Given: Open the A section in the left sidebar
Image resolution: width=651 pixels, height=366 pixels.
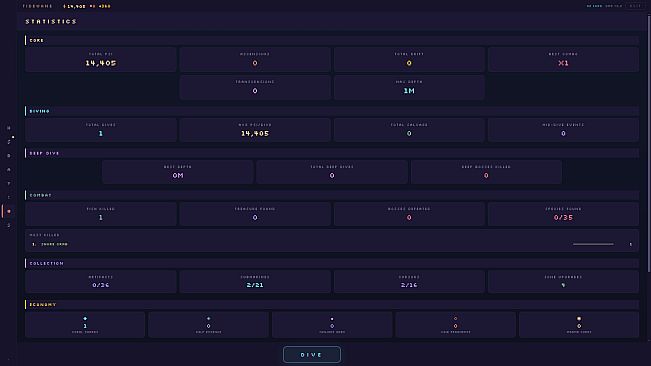Looking at the screenshot, I should click(9, 170).
